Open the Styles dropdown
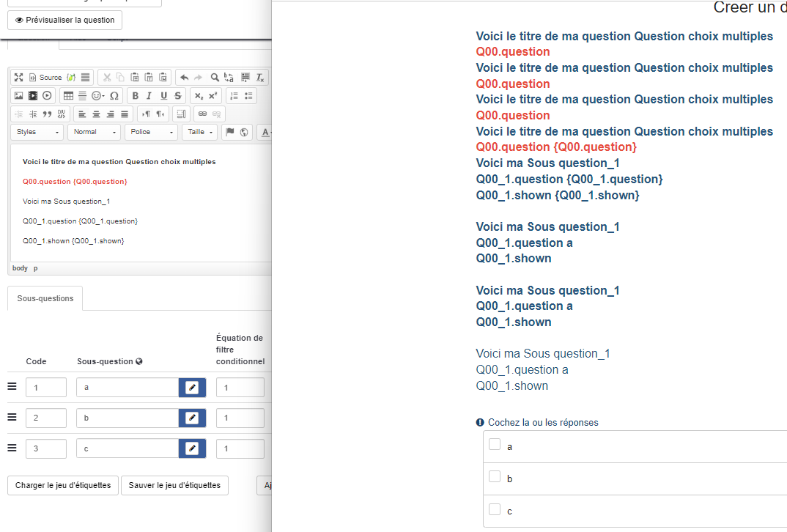This screenshot has height=532, width=787. (37, 132)
